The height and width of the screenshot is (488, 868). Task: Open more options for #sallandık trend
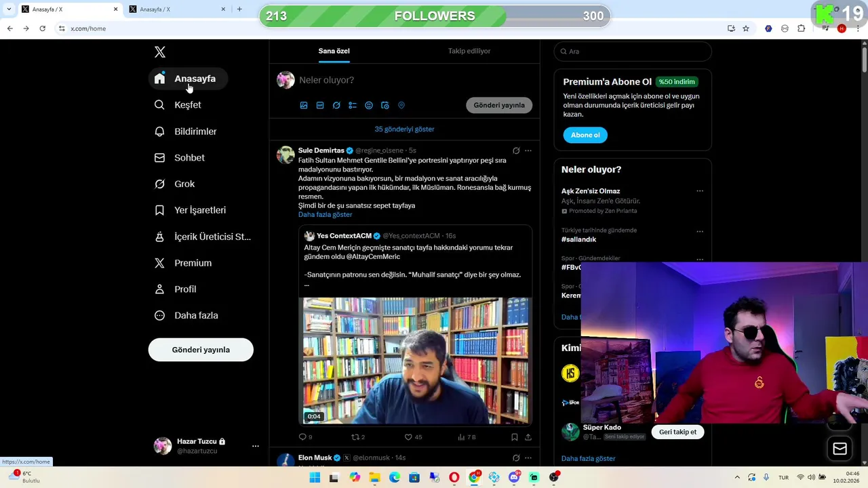[x=700, y=231]
